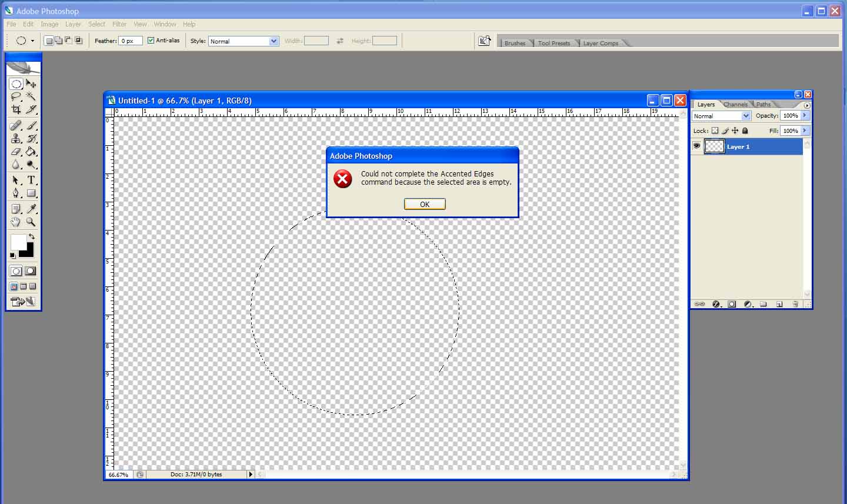Pick the Horizontal Type tool
Image resolution: width=847 pixels, height=504 pixels.
click(31, 181)
